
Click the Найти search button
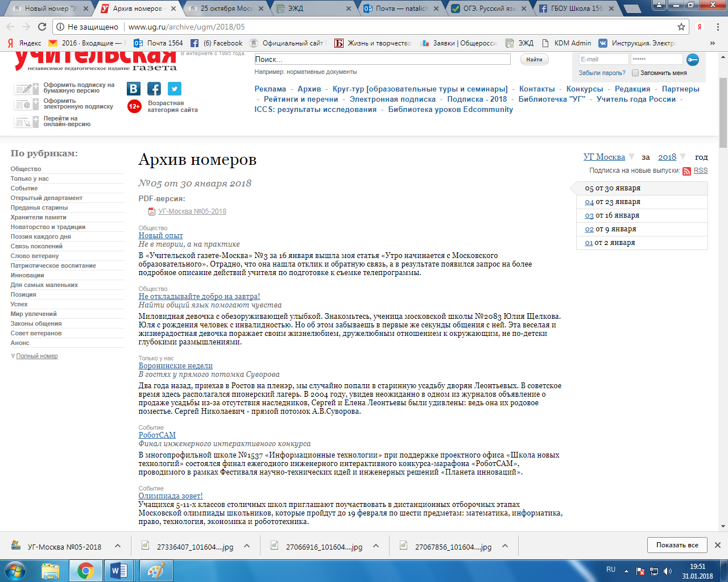coord(534,60)
